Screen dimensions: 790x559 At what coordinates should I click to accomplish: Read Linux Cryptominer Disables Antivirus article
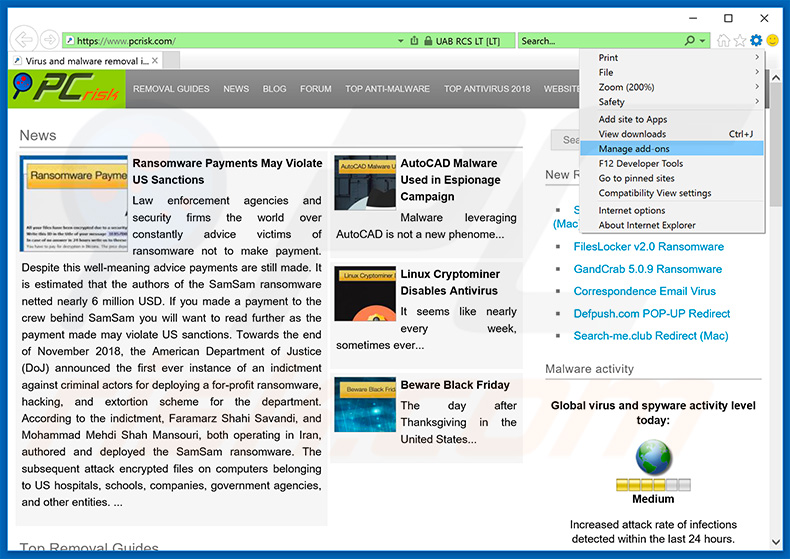[450, 282]
